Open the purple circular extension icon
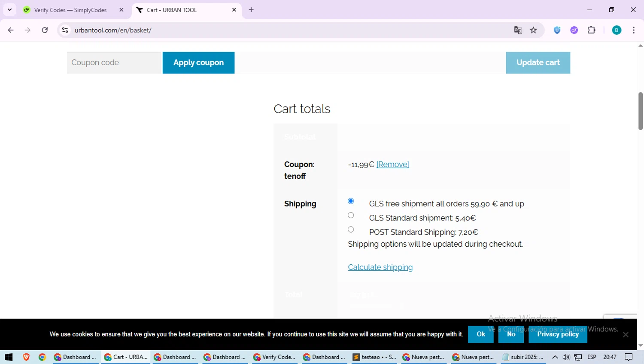 click(574, 30)
